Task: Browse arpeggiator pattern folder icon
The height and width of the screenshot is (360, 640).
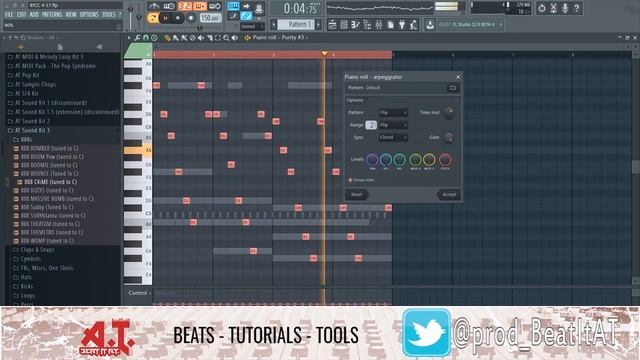Action: pyautogui.click(x=453, y=88)
